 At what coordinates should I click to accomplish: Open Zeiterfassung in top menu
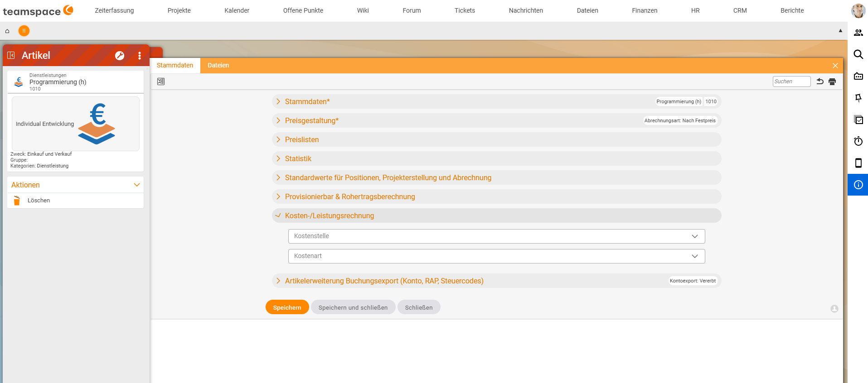114,10
